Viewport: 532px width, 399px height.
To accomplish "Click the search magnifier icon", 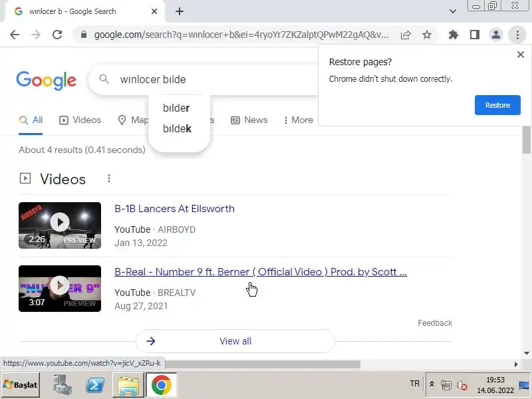I will tap(104, 79).
